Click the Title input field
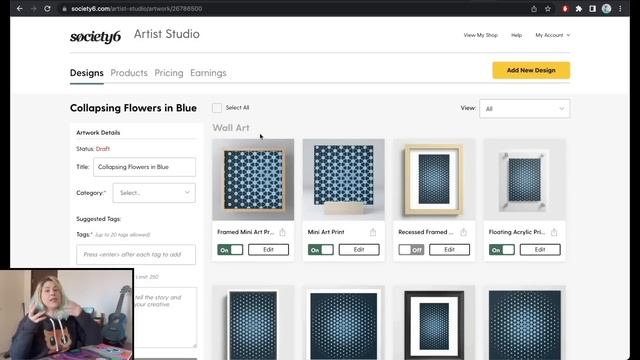The height and width of the screenshot is (360, 640). (144, 167)
